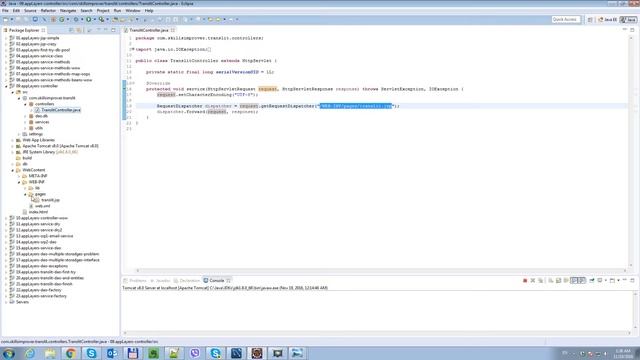Viewport: 640px width, 360px height.
Task: Click the Open Perspective icon
Action: click(590, 20)
